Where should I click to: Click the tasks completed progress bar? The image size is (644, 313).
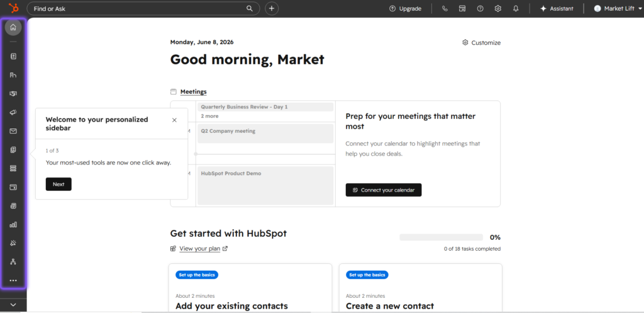pos(441,237)
